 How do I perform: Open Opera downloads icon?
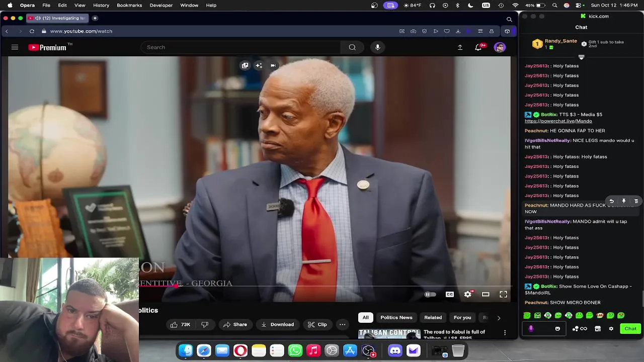(x=458, y=31)
